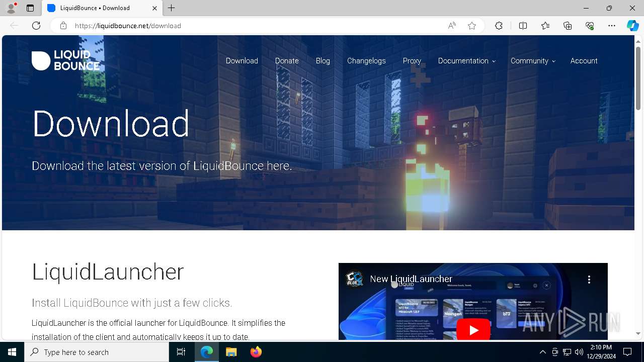Viewport: 644px width, 362px height.
Task: Open Windows Start menu
Action: click(12, 352)
